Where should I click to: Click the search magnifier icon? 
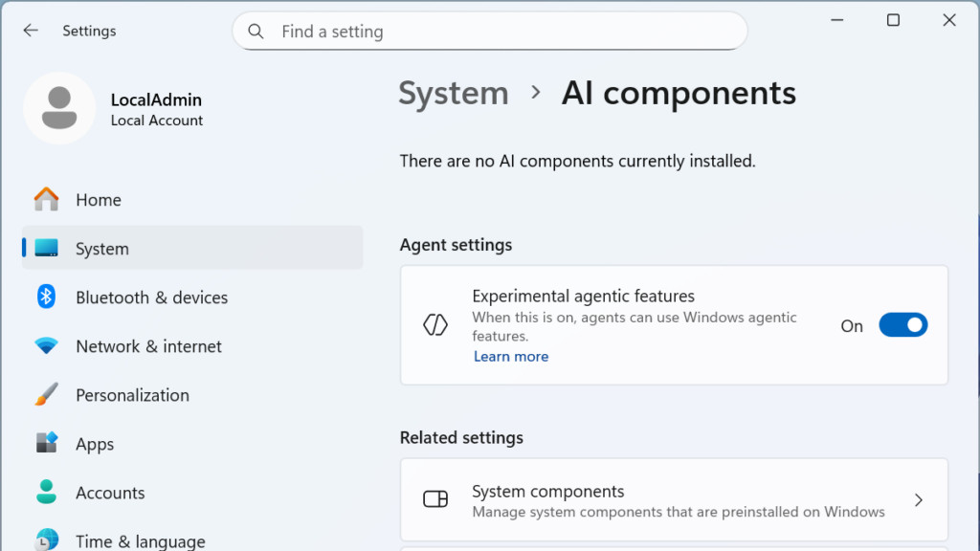[256, 30]
